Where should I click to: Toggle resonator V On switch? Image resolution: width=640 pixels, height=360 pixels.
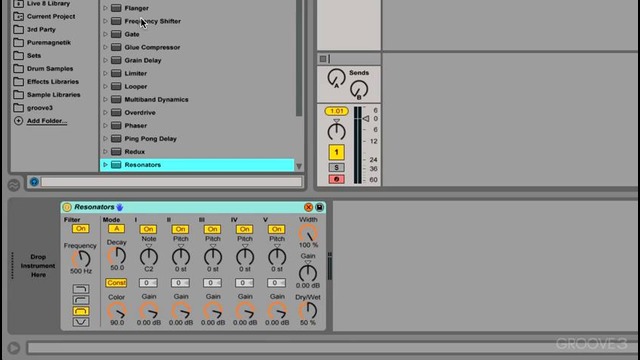click(276, 229)
